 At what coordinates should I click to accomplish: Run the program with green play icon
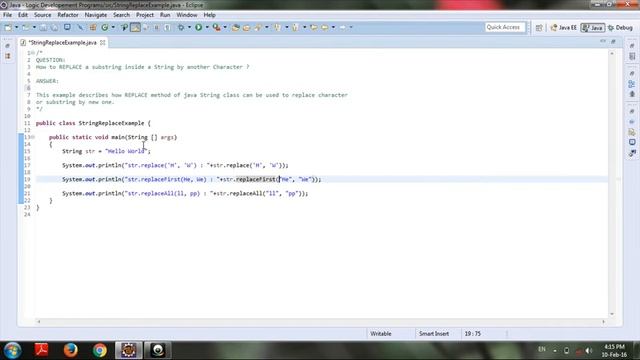pos(199,27)
